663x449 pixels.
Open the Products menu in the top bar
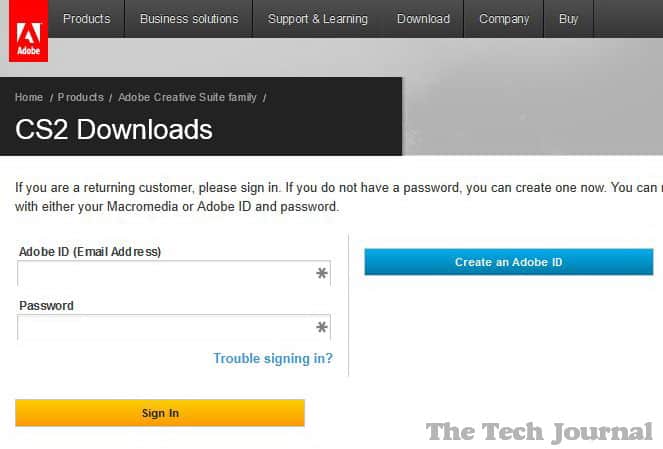coord(87,19)
